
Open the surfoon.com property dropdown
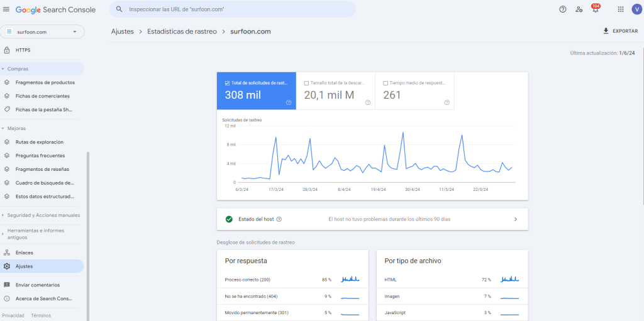point(42,31)
